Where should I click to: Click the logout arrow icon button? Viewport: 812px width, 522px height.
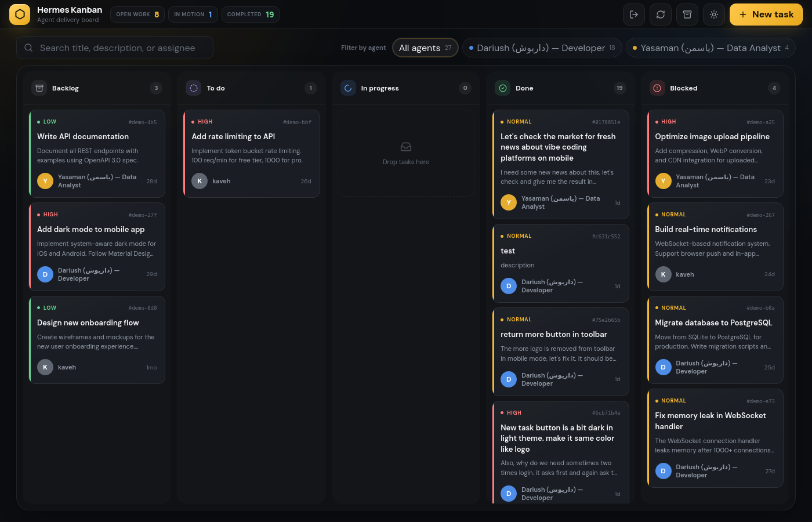pos(634,14)
